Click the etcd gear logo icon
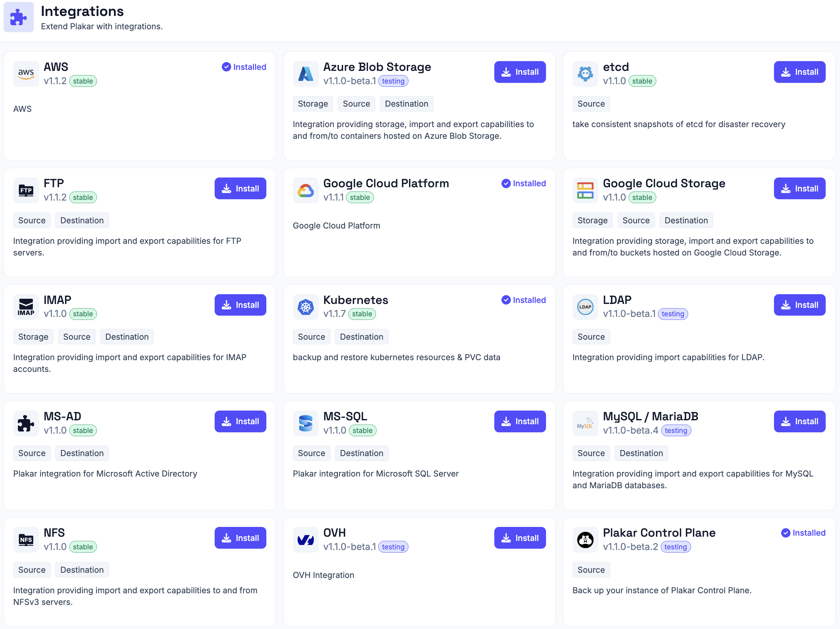 [x=585, y=74]
